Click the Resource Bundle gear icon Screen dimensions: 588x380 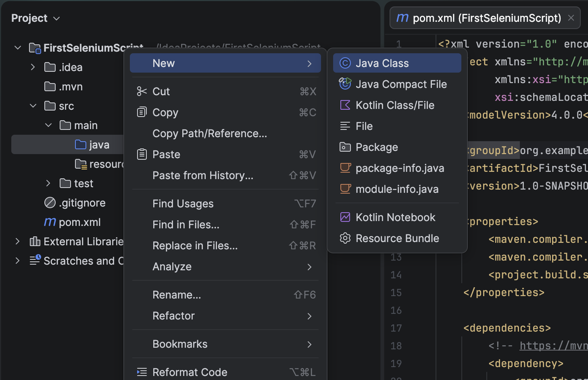[x=345, y=238]
